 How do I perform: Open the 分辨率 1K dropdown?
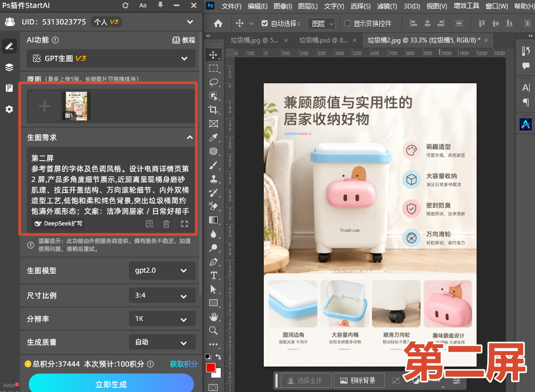[x=162, y=319]
